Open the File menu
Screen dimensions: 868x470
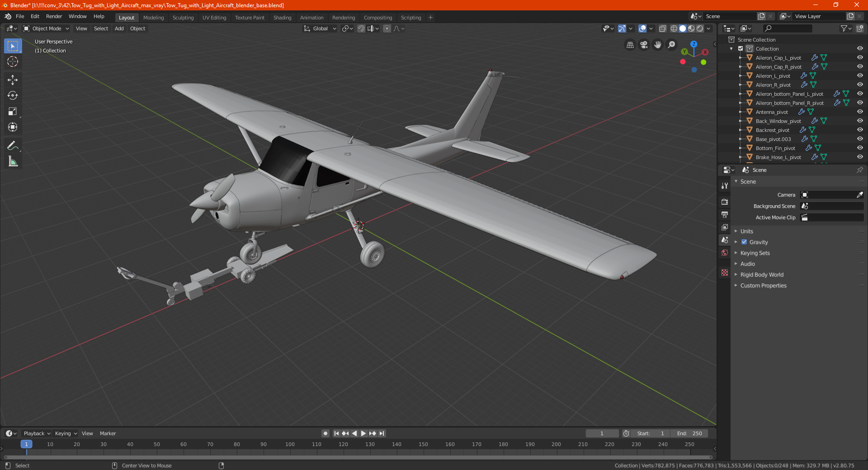tap(20, 16)
